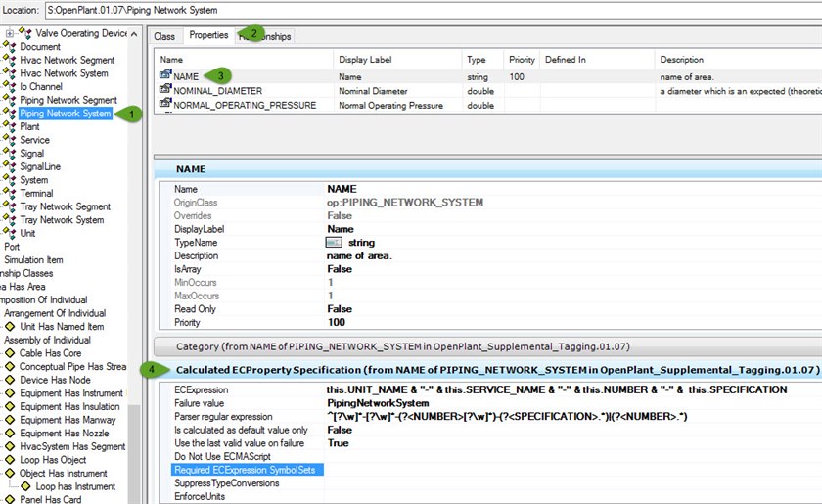Click the Parser regular expression value
The width and height of the screenshot is (822, 504).
click(507, 417)
